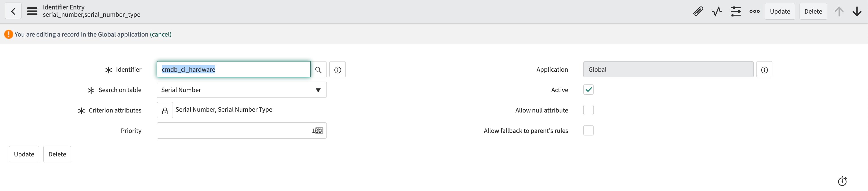Screen dimensions: 868x191
Task: Expand the Search on table dropdown
Action: pyautogui.click(x=242, y=90)
